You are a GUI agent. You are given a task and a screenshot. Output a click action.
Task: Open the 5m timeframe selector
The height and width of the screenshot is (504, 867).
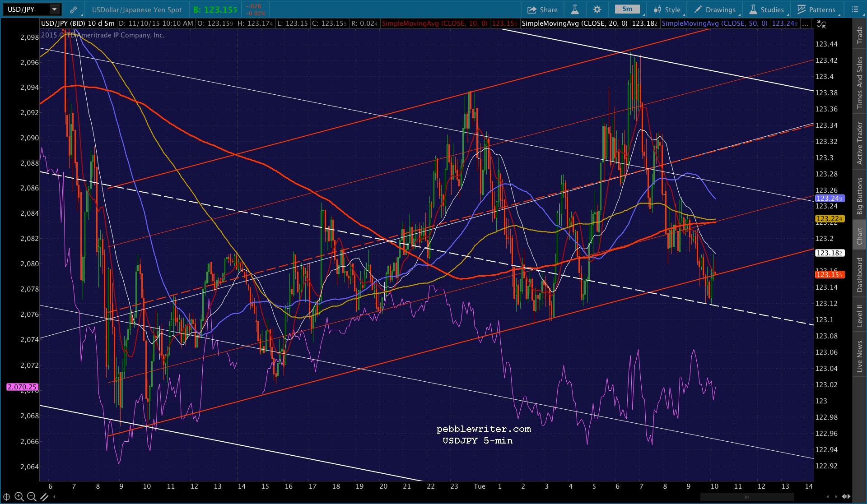point(627,9)
